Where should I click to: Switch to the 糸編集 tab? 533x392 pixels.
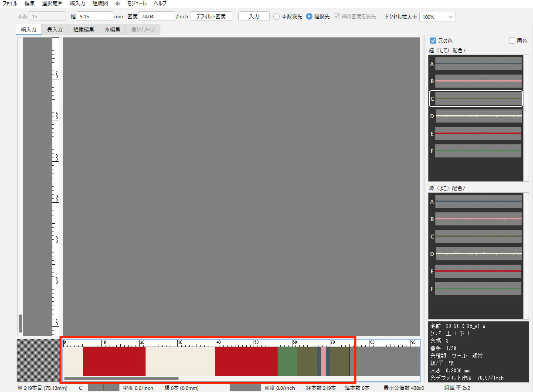(x=112, y=30)
